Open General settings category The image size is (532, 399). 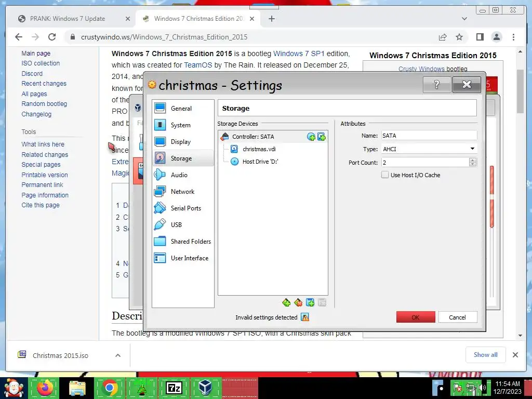[182, 108]
